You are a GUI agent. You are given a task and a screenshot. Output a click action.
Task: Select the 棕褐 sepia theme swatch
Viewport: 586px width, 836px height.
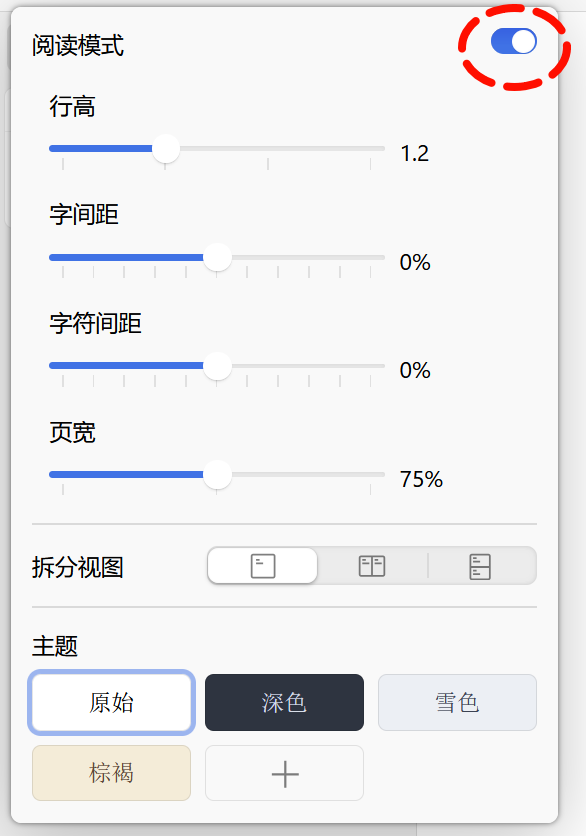(x=111, y=773)
